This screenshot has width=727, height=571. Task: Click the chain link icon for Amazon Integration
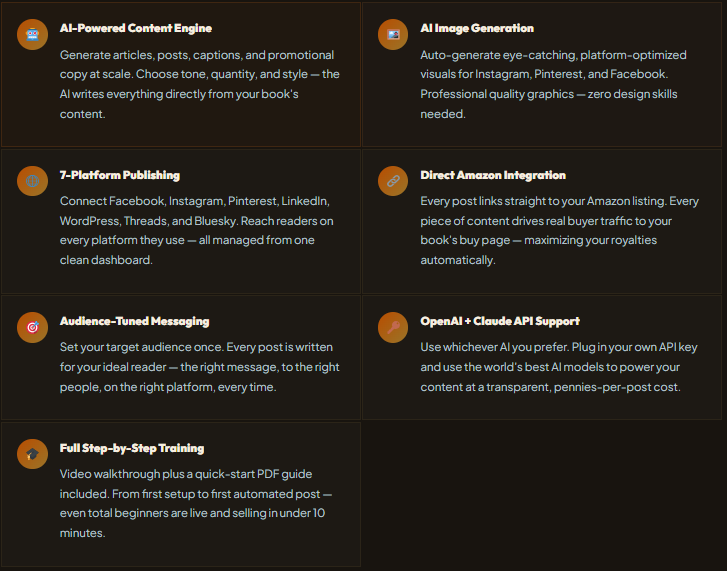click(393, 181)
